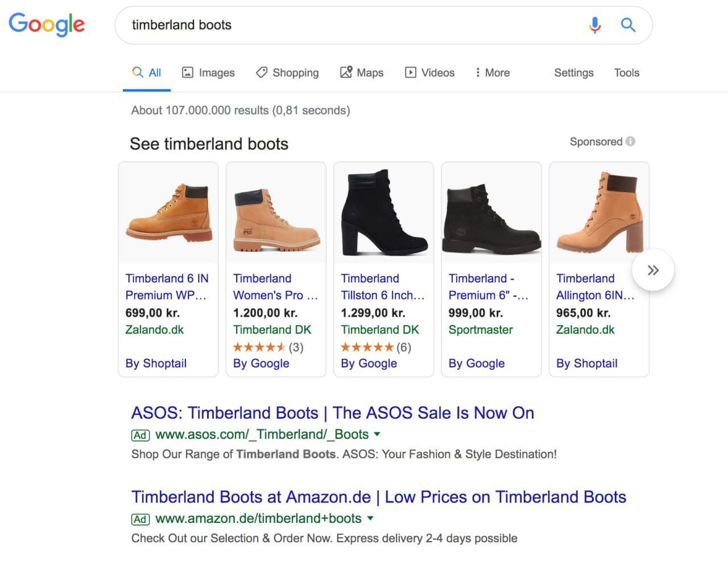
Task: Click the 1.299,00 kr. price
Action: pyautogui.click(x=373, y=313)
